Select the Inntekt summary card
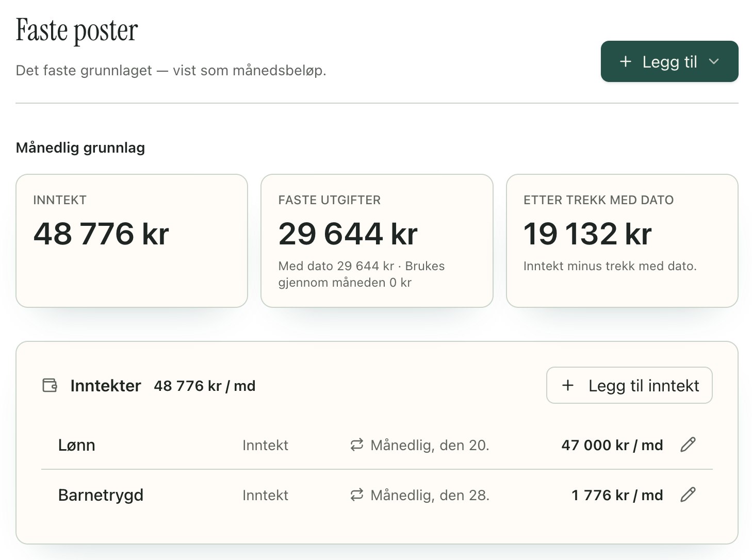 (x=132, y=241)
